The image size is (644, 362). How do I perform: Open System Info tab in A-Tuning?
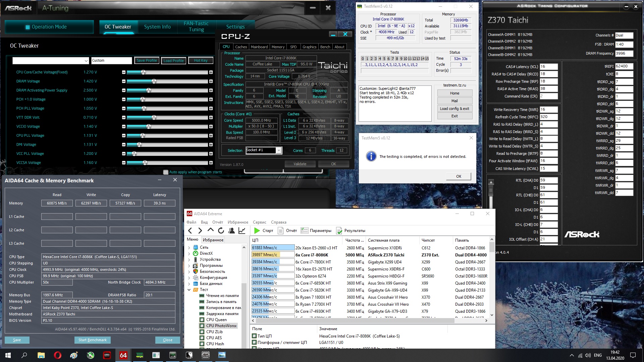(157, 27)
